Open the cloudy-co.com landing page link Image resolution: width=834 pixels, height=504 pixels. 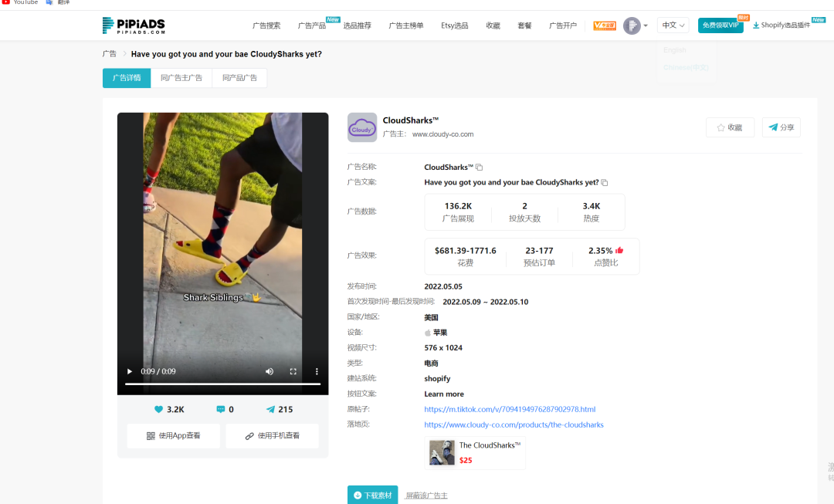(514, 425)
